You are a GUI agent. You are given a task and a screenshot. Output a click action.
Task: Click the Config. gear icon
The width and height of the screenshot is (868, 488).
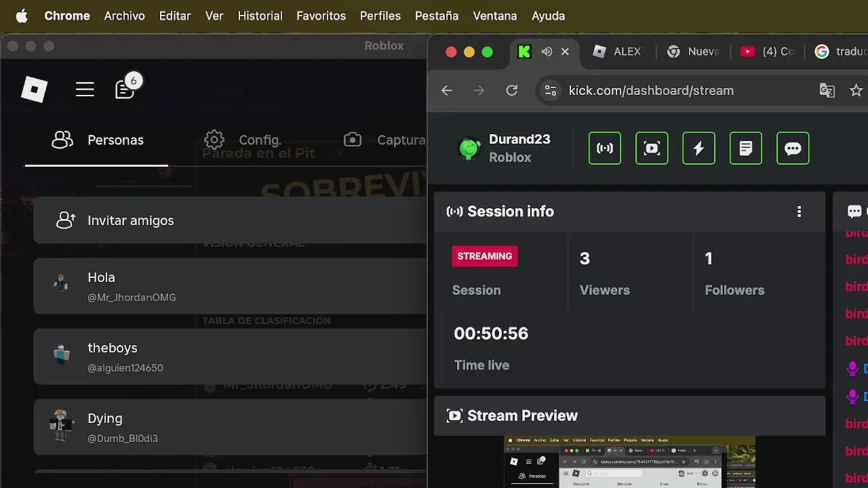pyautogui.click(x=214, y=140)
